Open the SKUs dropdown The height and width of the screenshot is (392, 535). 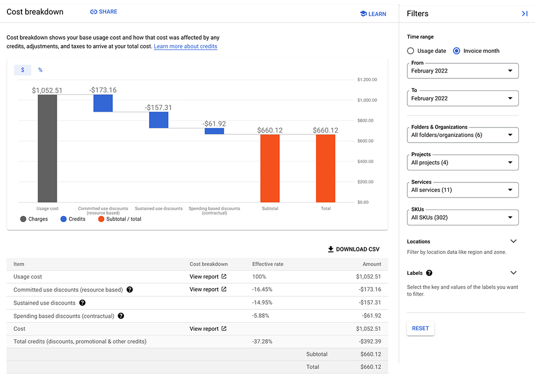click(463, 217)
